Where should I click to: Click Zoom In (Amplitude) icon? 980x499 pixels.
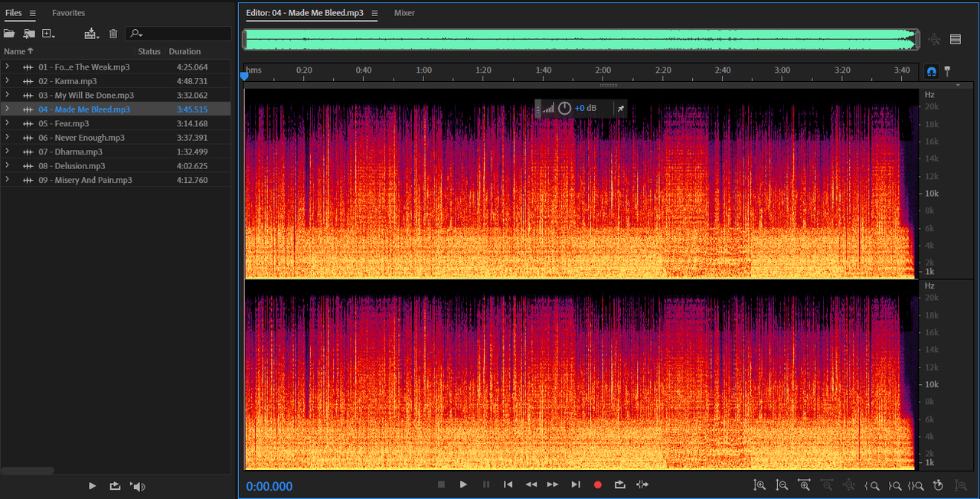(x=759, y=485)
